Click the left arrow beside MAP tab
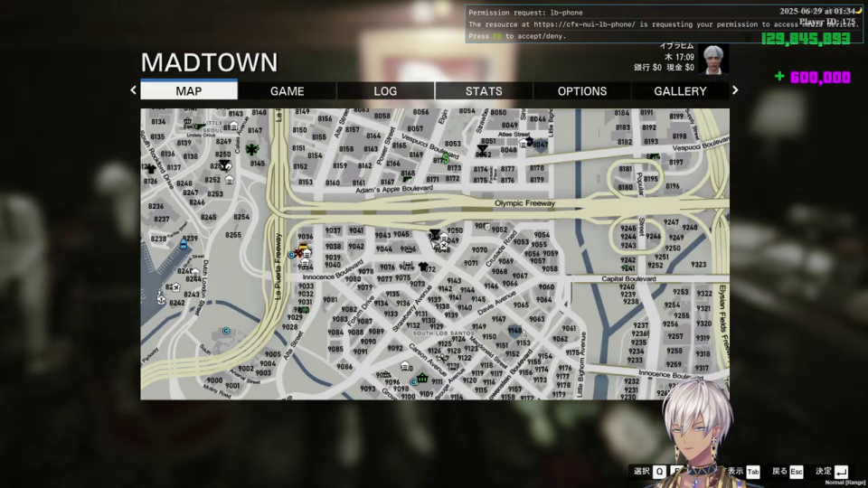Image resolution: width=868 pixels, height=488 pixels. click(x=134, y=90)
